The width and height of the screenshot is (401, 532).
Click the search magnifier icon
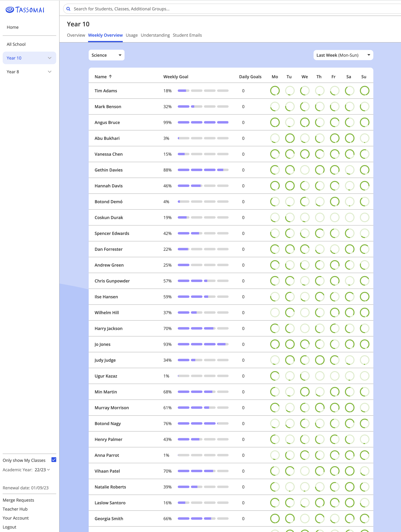point(68,9)
